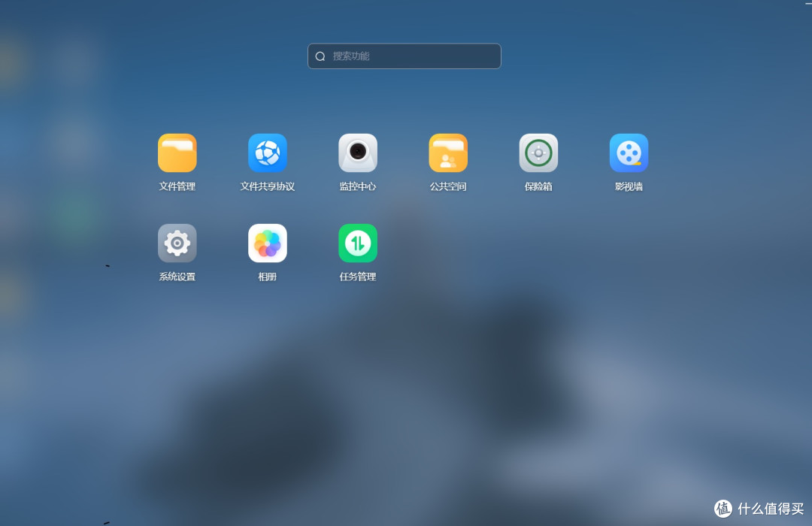The width and height of the screenshot is (812, 526).
Task: Click the magnifier icon in search box
Action: pyautogui.click(x=320, y=56)
